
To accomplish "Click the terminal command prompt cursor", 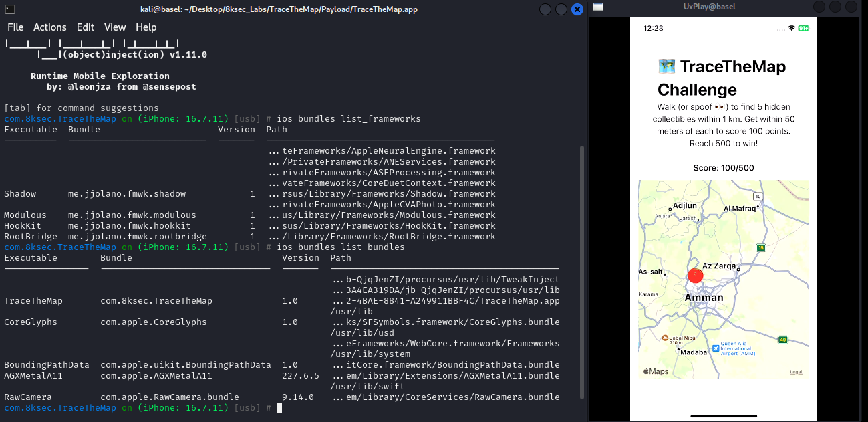I will (x=279, y=407).
